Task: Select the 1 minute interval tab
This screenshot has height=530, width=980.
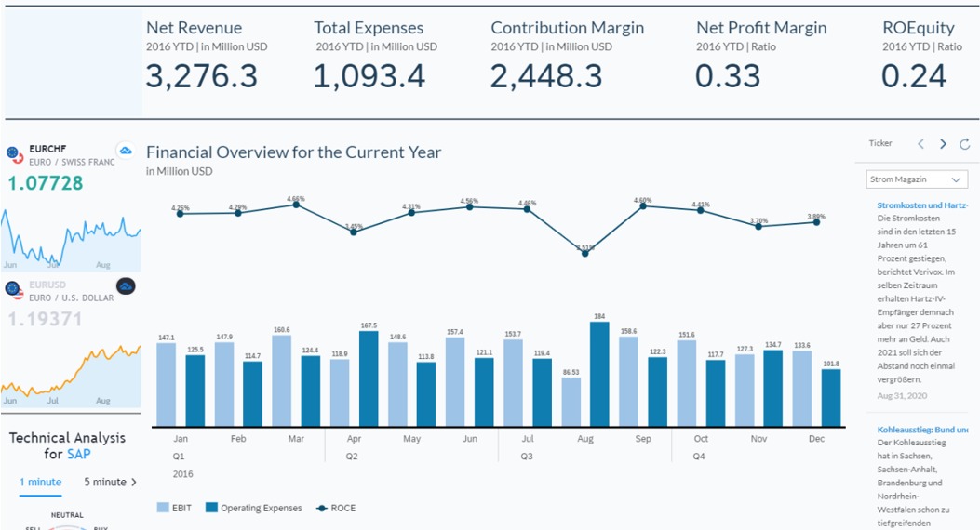Action: (x=41, y=482)
